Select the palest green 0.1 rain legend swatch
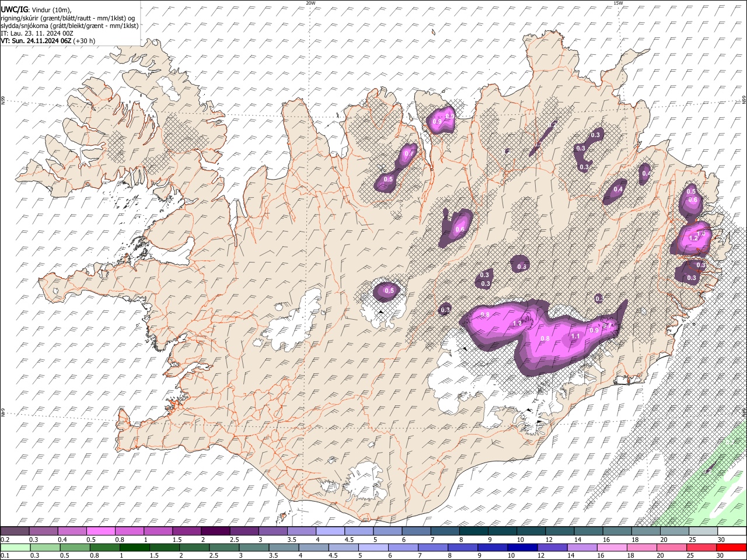This screenshot has height=560, width=747. [15, 547]
